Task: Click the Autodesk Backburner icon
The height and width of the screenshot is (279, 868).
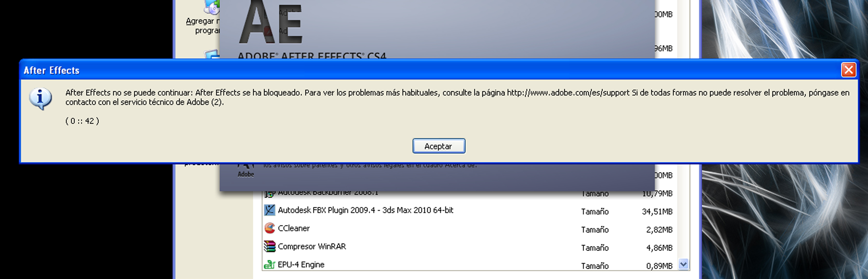Action: point(269,194)
